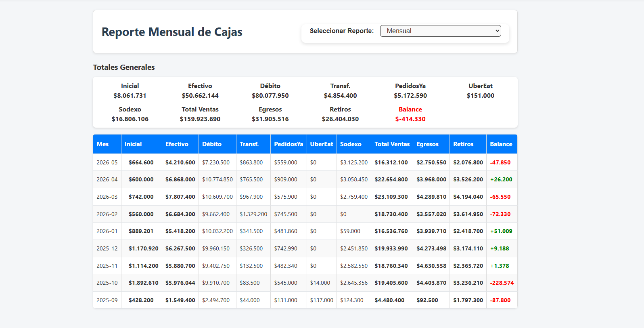644x328 pixels.
Task: Click the Débito column header in table
Action: (x=217, y=144)
